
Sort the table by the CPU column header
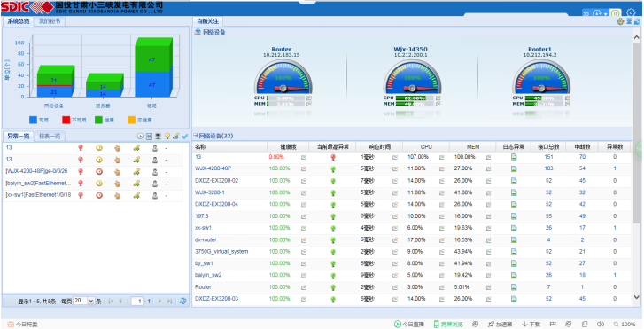(x=426, y=147)
